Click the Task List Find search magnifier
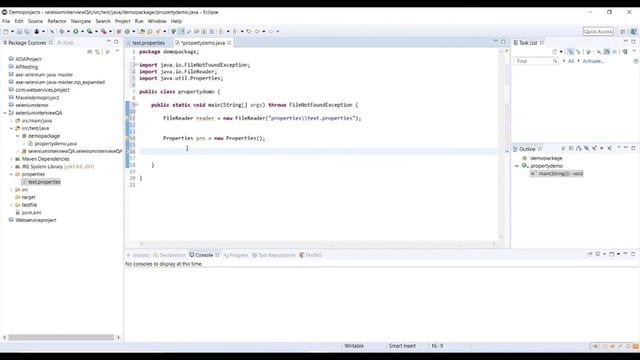The height and width of the screenshot is (360, 640). 555,61
